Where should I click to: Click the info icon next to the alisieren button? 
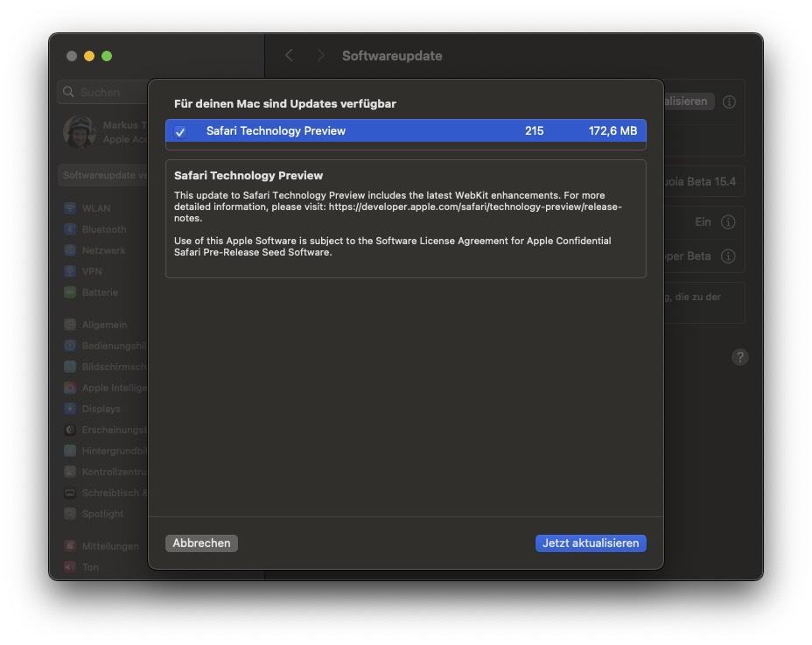coord(729,102)
